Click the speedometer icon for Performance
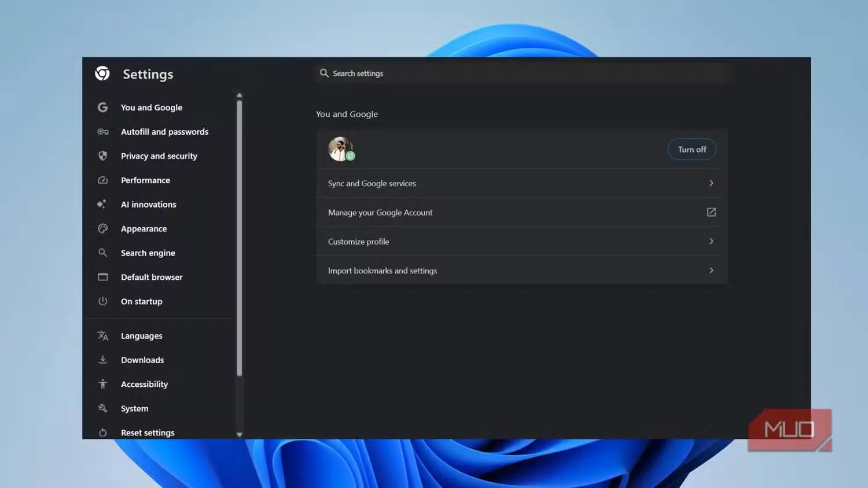 102,180
